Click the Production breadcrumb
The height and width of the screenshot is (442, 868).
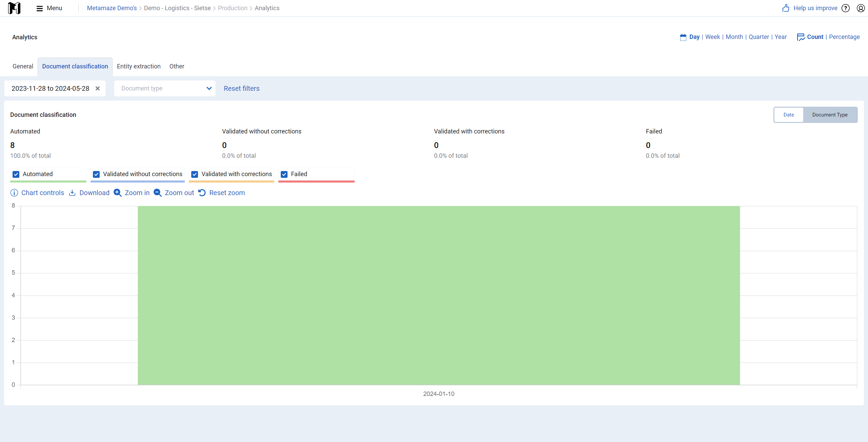[233, 8]
